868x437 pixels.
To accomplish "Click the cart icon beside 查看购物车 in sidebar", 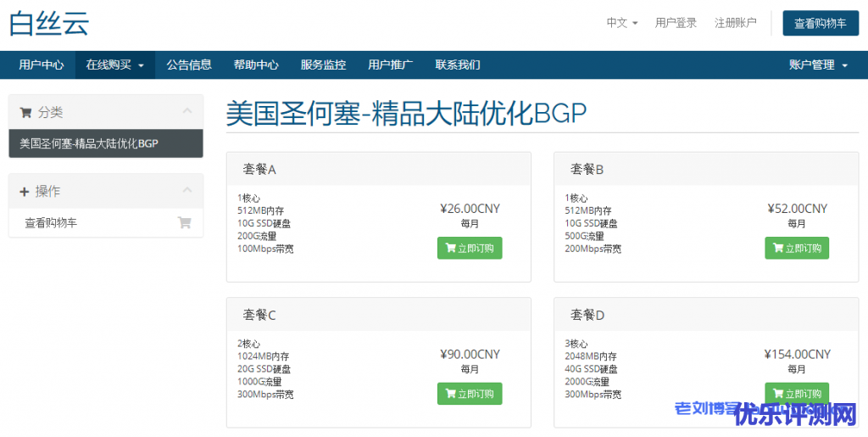I will (x=184, y=223).
